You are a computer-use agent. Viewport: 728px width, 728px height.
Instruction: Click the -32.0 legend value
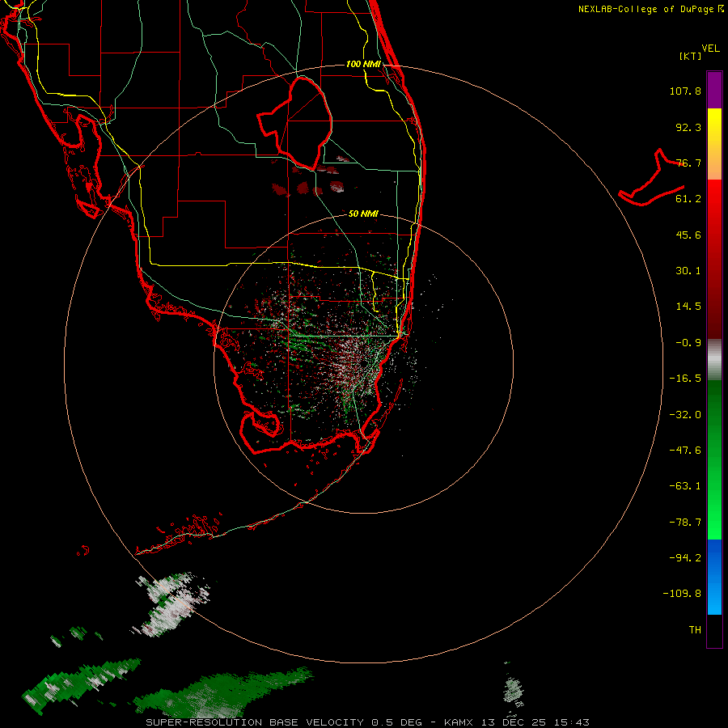[x=685, y=415]
